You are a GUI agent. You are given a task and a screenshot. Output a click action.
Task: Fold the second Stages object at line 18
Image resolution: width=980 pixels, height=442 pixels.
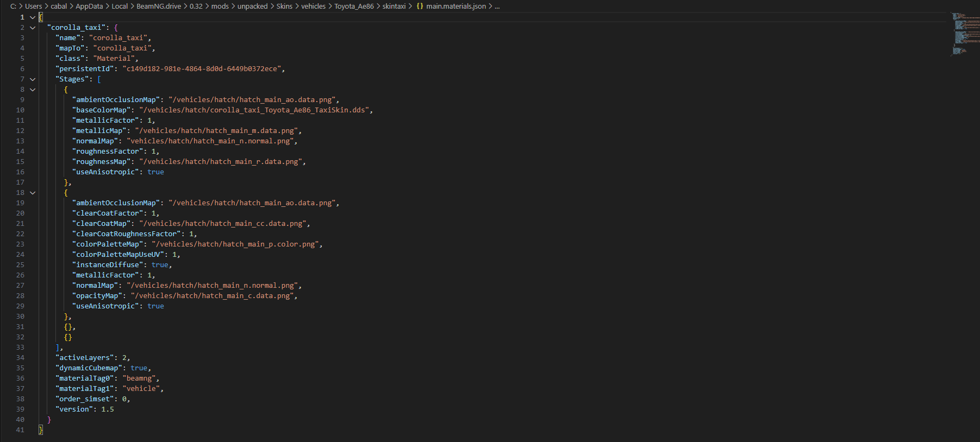[33, 193]
